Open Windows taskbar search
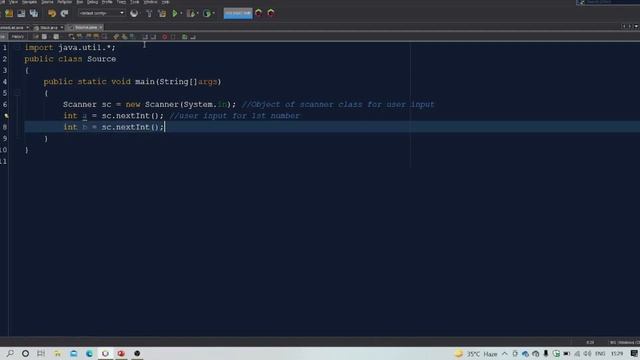 click(10, 353)
